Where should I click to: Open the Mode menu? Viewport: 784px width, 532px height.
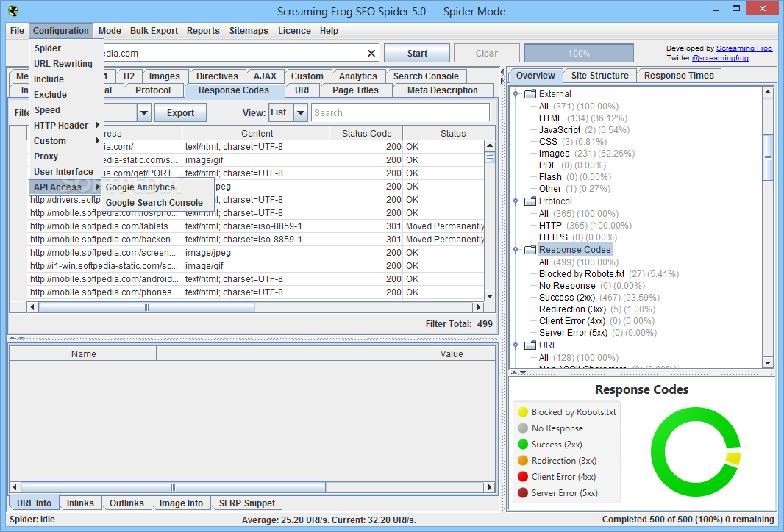pyautogui.click(x=110, y=30)
